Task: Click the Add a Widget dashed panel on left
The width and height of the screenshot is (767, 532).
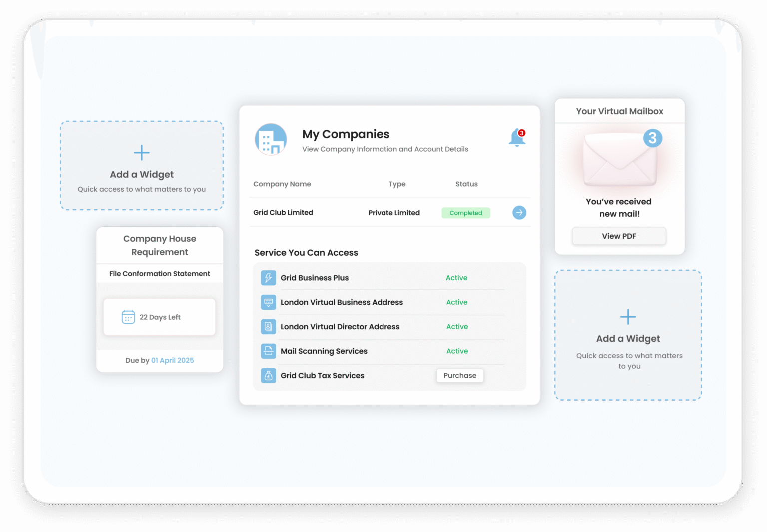Action: pos(141,166)
